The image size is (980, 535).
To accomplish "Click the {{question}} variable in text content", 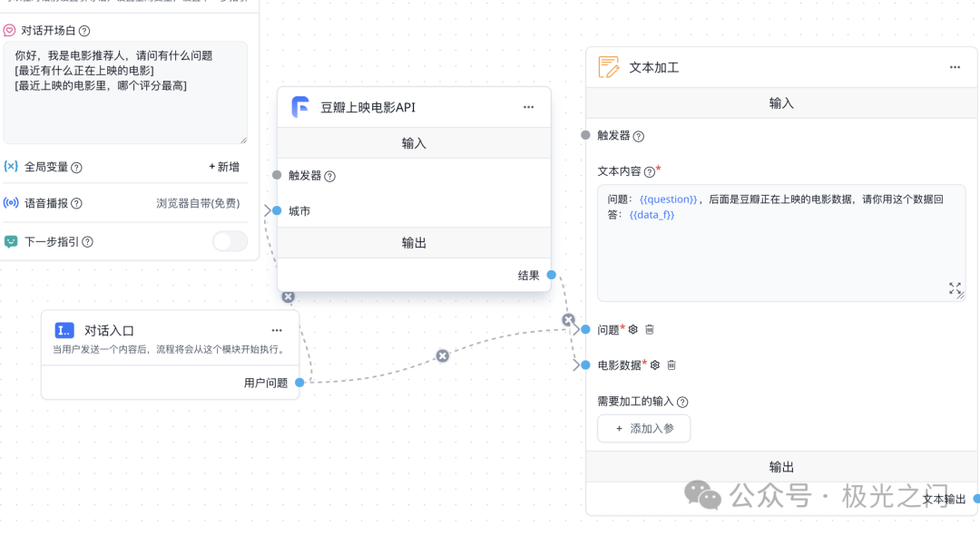I will click(x=668, y=199).
